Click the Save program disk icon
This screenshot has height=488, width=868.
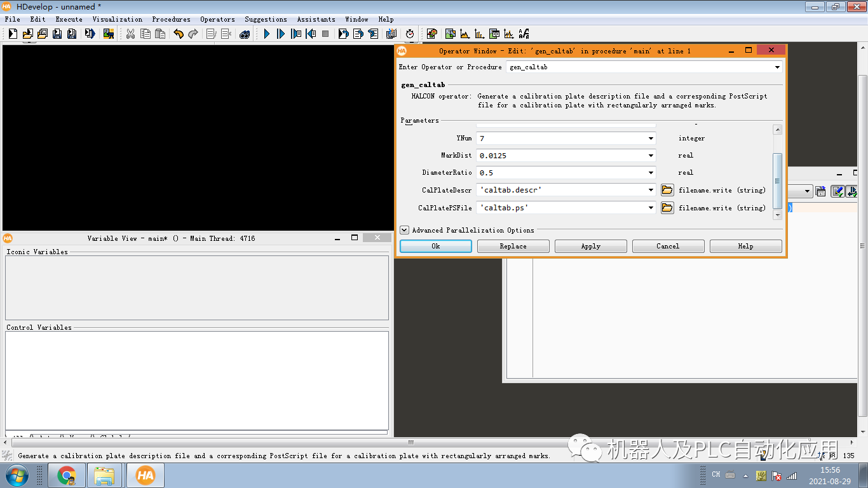click(57, 34)
